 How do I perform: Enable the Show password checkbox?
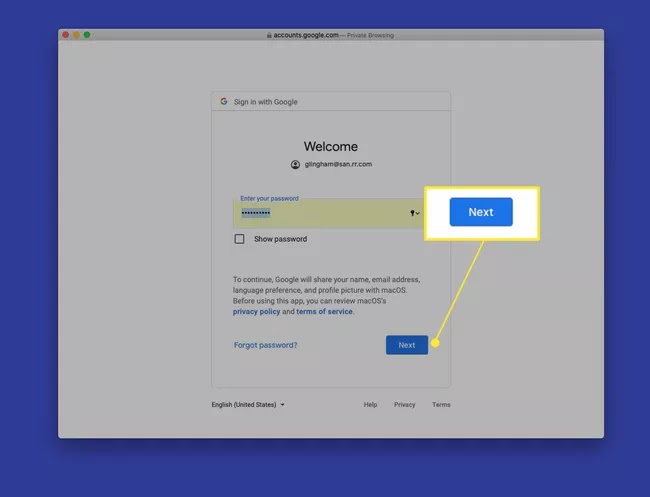[239, 239]
